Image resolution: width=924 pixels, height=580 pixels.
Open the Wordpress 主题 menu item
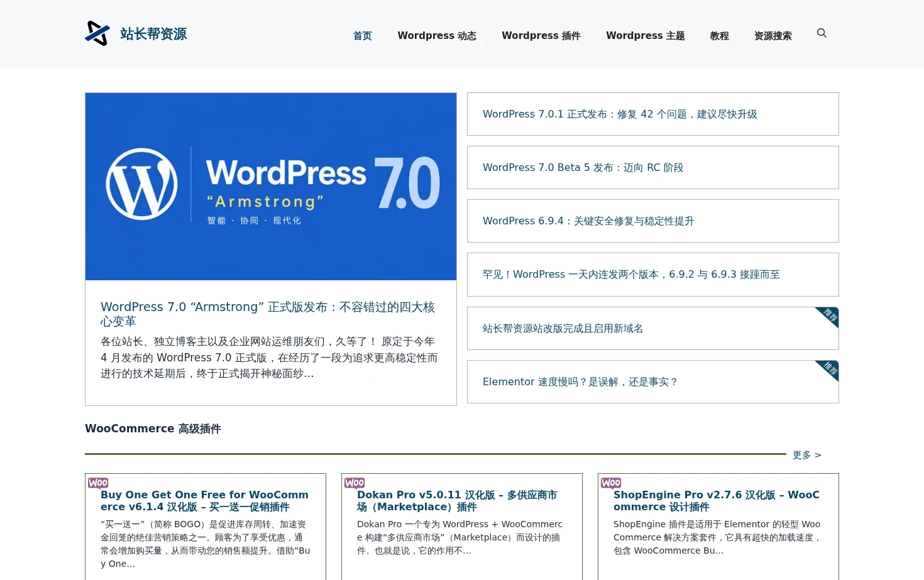[x=646, y=36]
